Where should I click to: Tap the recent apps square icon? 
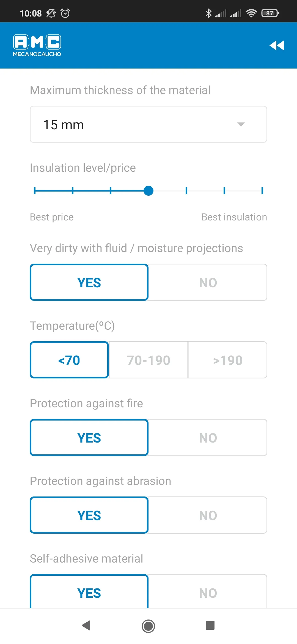210,625
